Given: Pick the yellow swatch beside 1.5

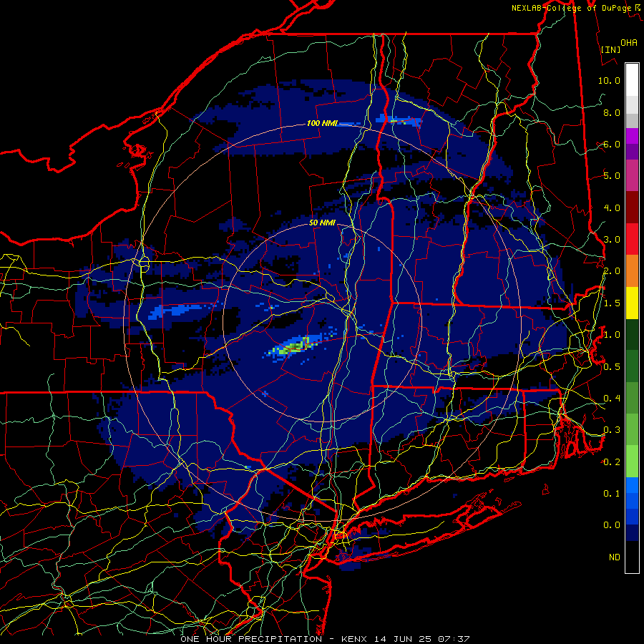Looking at the screenshot, I should pos(632,303).
